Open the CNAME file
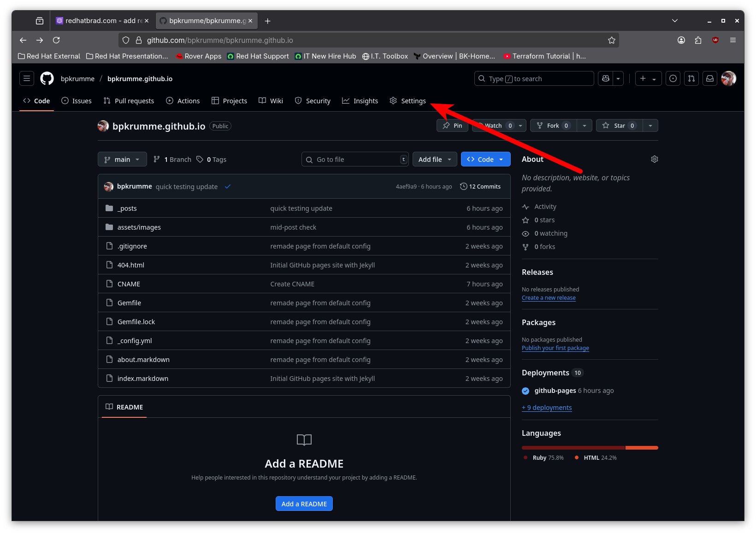 pyautogui.click(x=129, y=284)
